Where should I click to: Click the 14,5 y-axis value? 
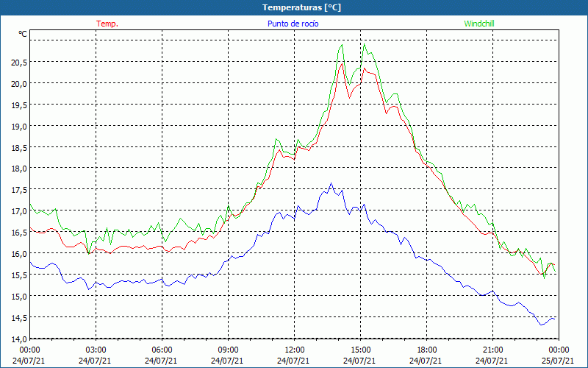[x=19, y=318]
